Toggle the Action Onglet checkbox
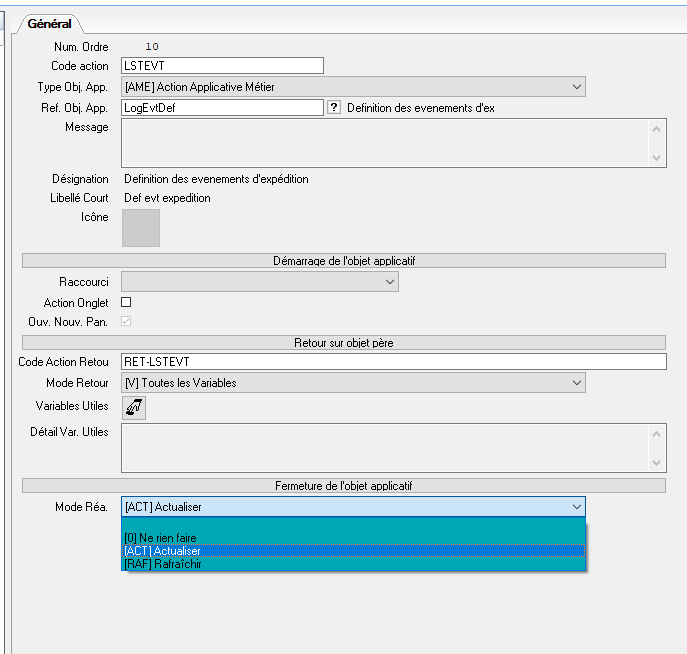The width and height of the screenshot is (687, 654). 126,302
